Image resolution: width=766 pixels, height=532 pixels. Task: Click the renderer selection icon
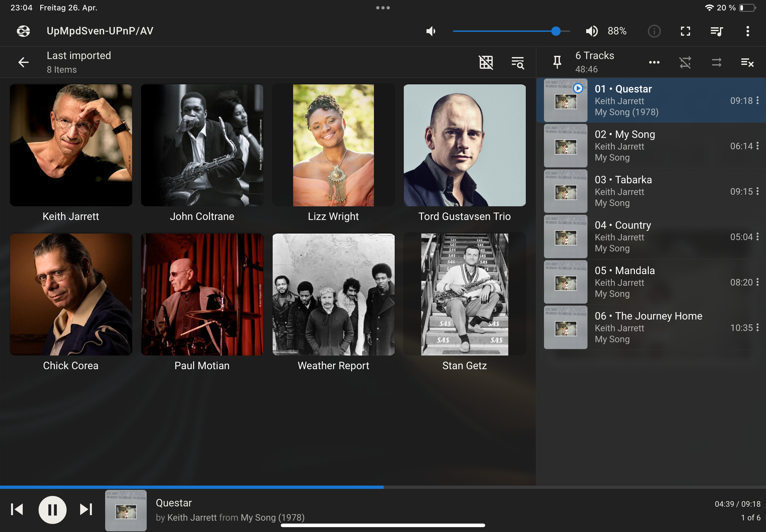pyautogui.click(x=23, y=31)
